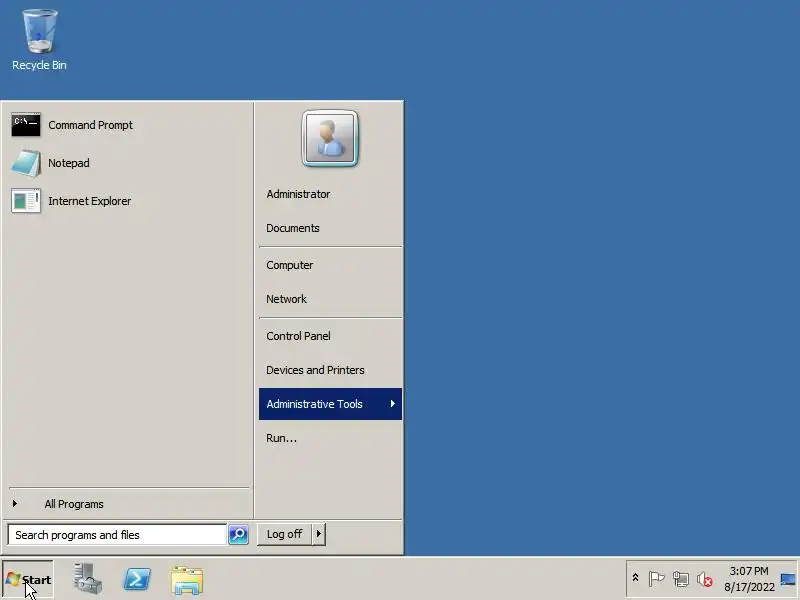The image size is (800, 600).
Task: Click the user account picture
Action: (x=330, y=138)
